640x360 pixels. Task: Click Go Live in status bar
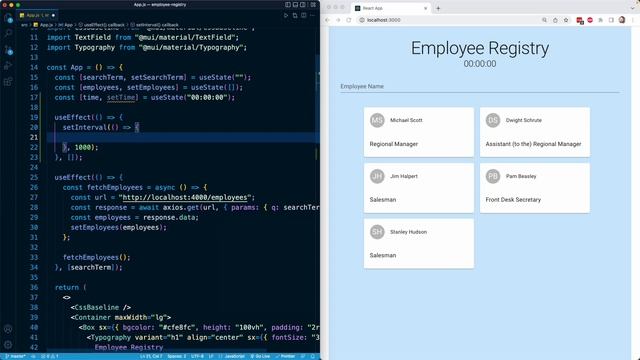(260, 356)
